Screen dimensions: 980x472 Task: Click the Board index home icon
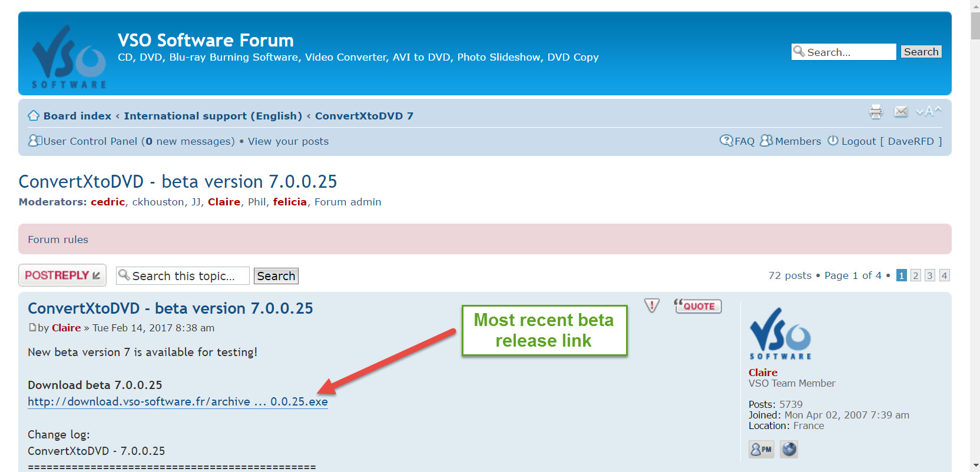pyautogui.click(x=34, y=116)
